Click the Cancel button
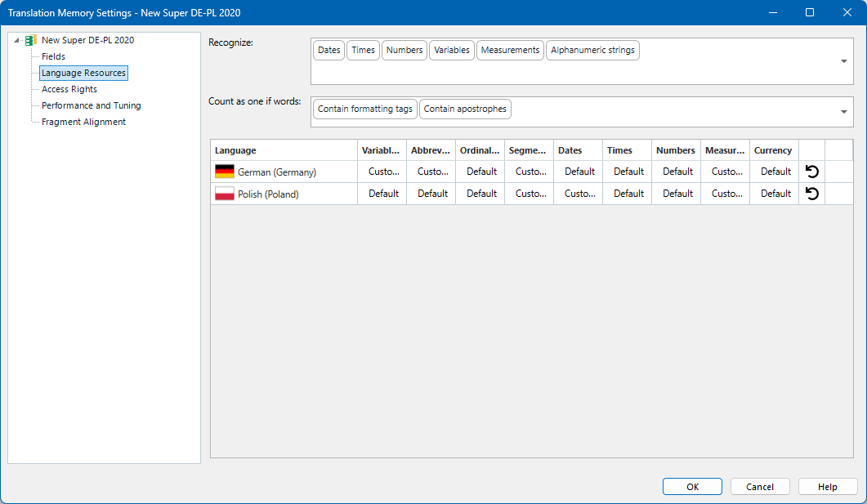 [760, 487]
